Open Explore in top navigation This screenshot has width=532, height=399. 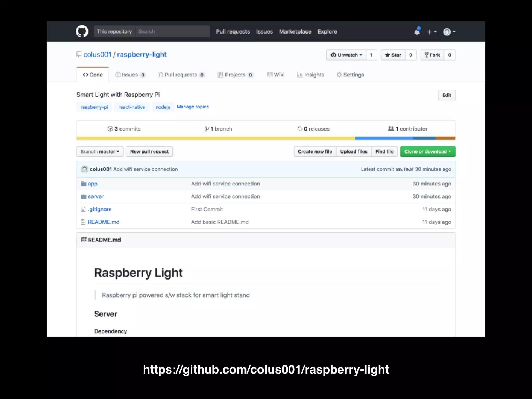tap(327, 31)
